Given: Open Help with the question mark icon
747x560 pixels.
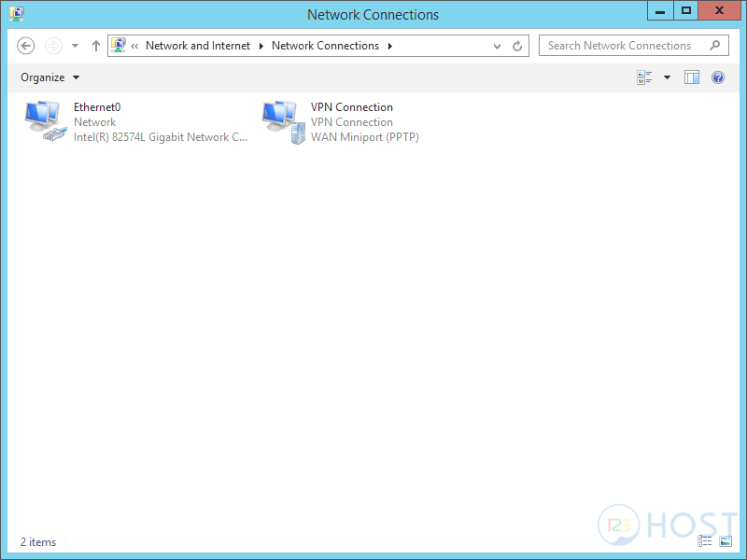Looking at the screenshot, I should click(718, 77).
